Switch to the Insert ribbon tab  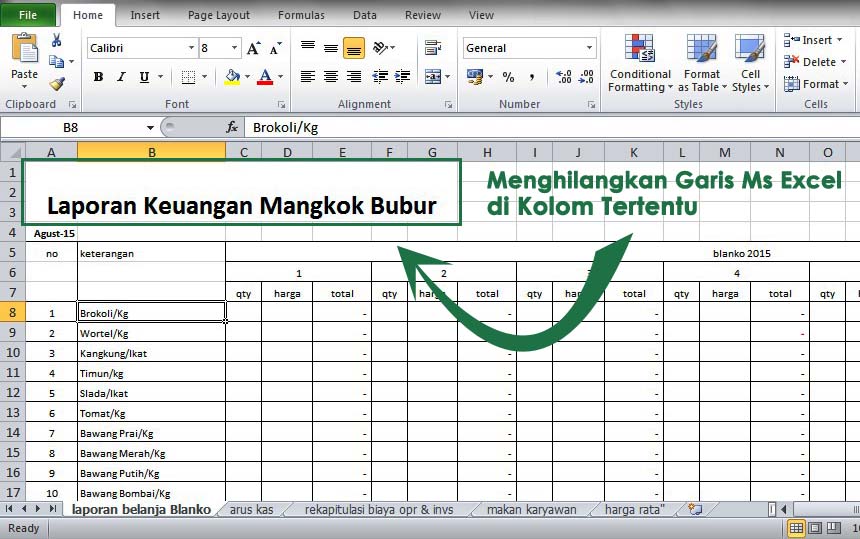(145, 15)
